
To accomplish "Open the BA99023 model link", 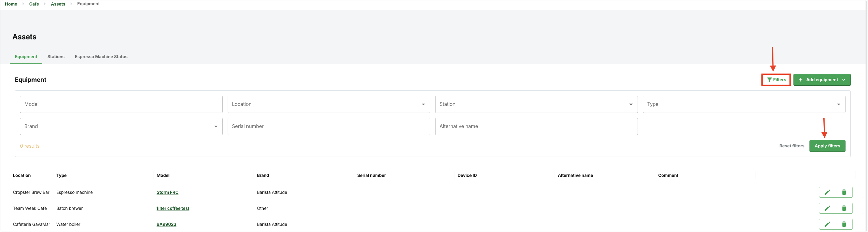I will click(x=166, y=224).
